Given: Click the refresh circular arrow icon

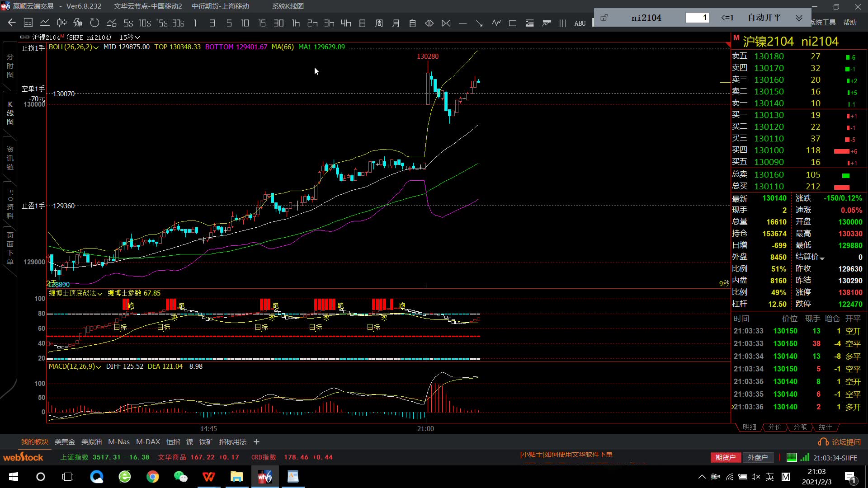Looking at the screenshot, I should [94, 23].
